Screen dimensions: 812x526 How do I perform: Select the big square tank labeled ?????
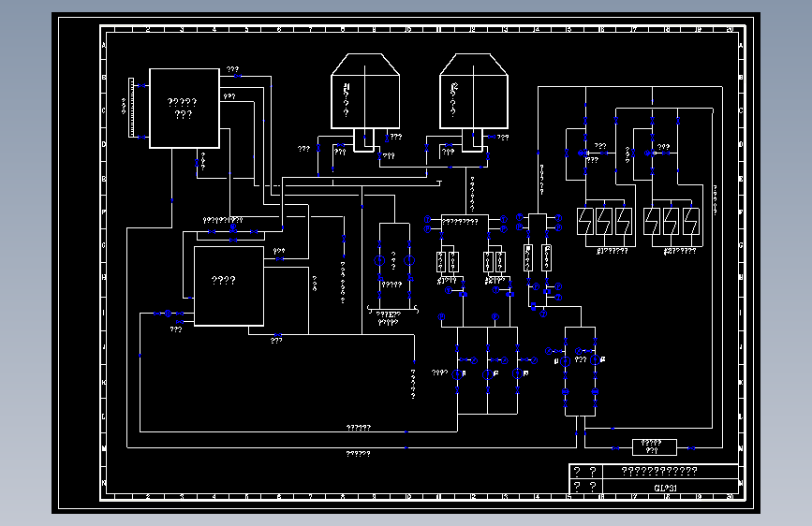pyautogui.click(x=229, y=285)
